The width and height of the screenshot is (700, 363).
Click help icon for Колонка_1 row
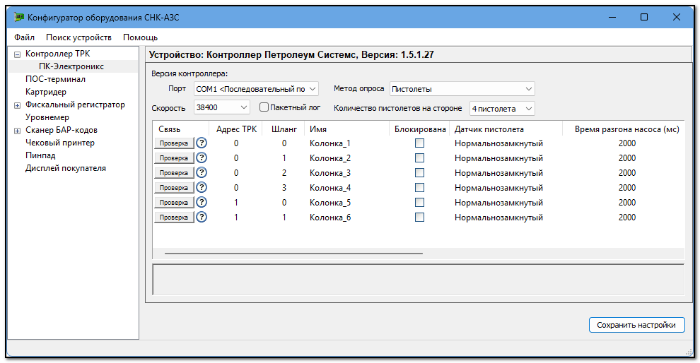(x=202, y=143)
